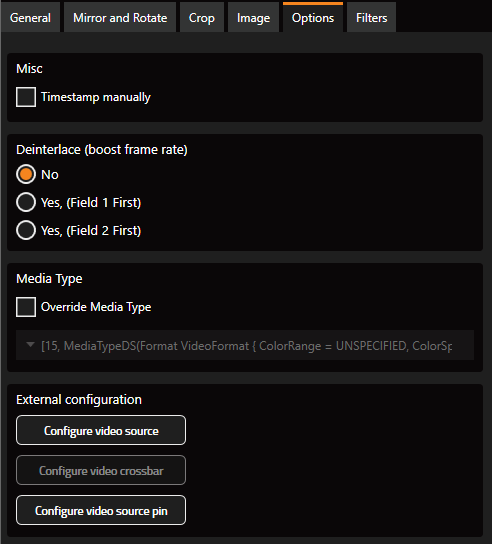Select the Image tab
Image resolution: width=492 pixels, height=544 pixels.
(x=253, y=17)
